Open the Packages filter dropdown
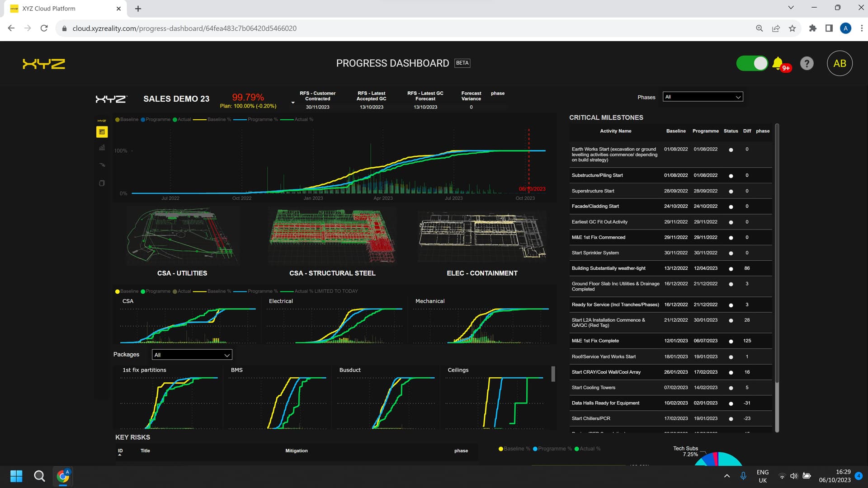This screenshot has height=488, width=868. 192,355
